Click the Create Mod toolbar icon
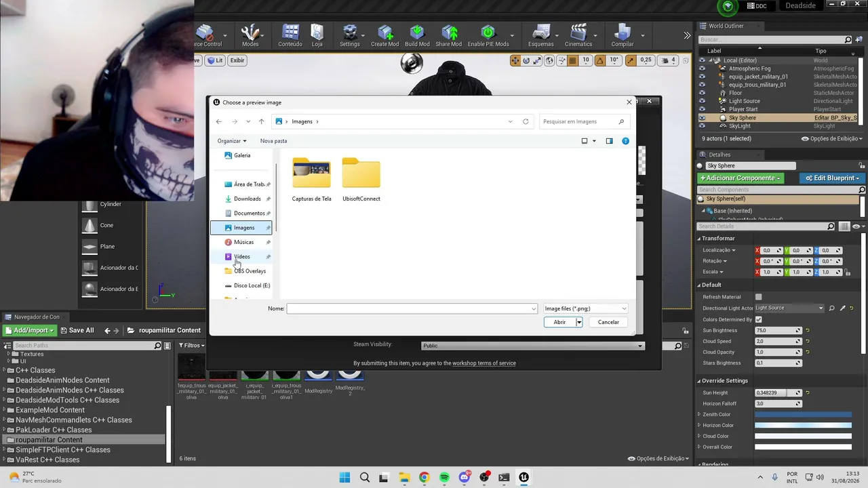 pyautogui.click(x=384, y=36)
